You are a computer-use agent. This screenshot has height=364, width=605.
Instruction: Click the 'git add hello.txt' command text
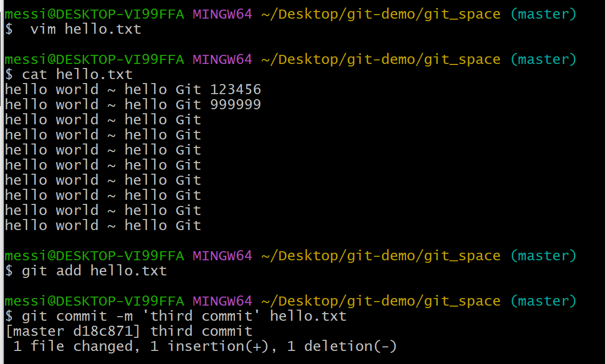[x=94, y=271]
